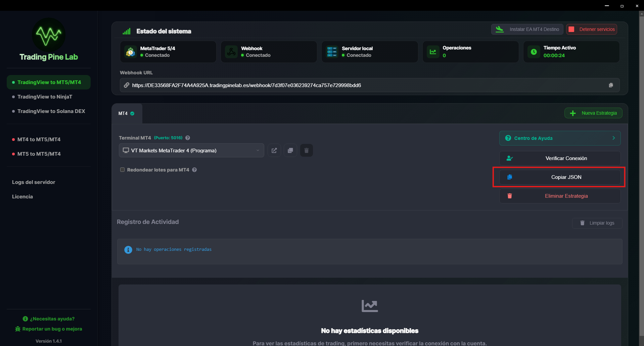Click the info icon in the activity log
Viewport: 644px width, 346px height.
click(128, 249)
